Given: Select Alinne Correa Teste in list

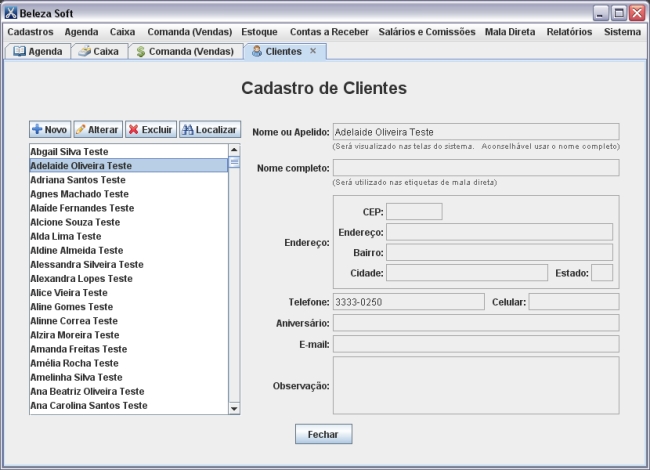Looking at the screenshot, I should pyautogui.click(x=129, y=320).
